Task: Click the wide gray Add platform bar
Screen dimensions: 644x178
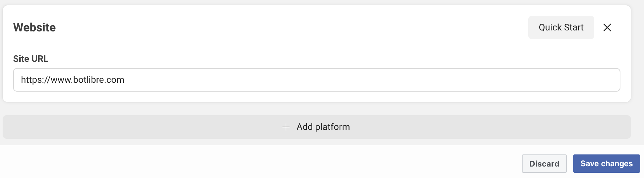Action: click(316, 127)
